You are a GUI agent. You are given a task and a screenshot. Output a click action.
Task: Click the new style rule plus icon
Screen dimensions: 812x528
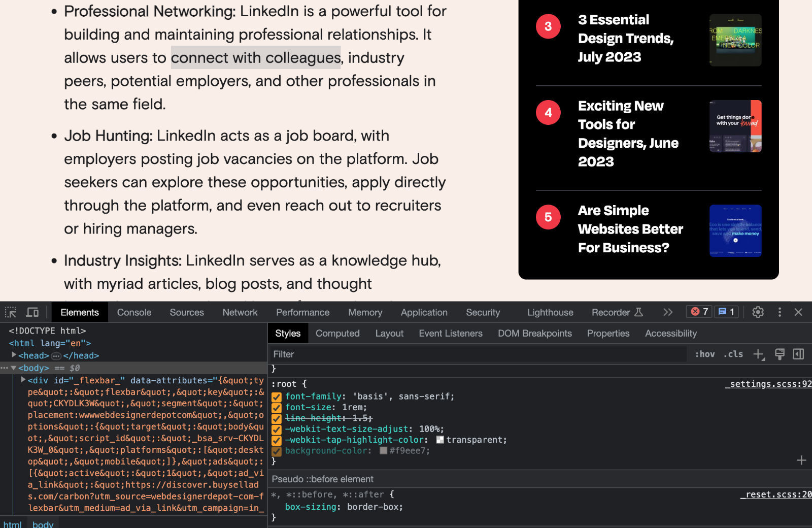coord(758,354)
